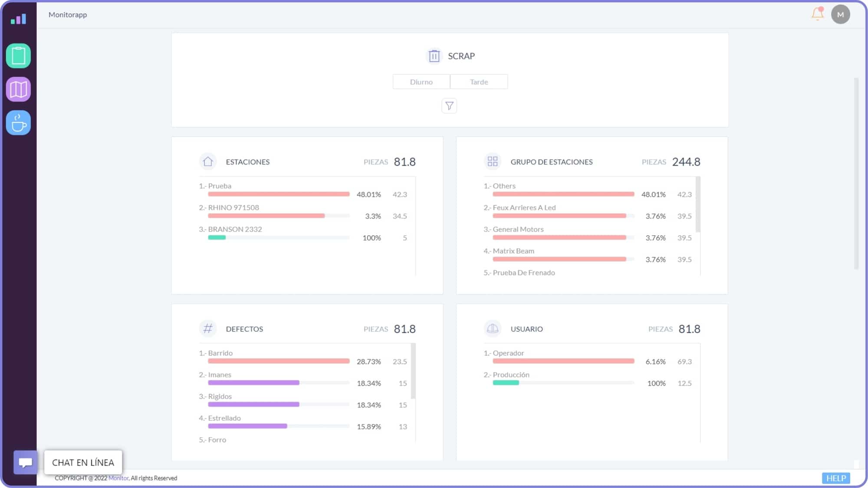Viewport: 868px width, 488px height.
Task: Open the filter options under SCRAP
Action: (x=449, y=105)
